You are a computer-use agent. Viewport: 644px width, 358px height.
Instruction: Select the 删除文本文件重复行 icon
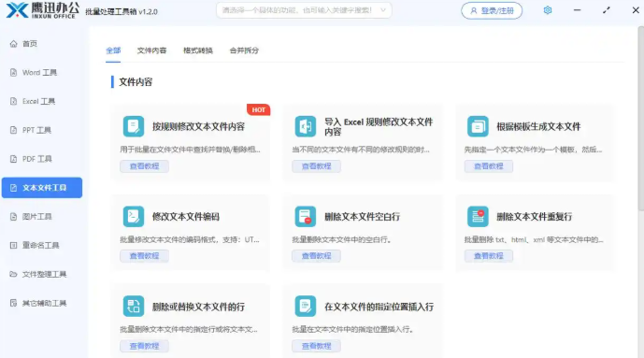coord(478,216)
